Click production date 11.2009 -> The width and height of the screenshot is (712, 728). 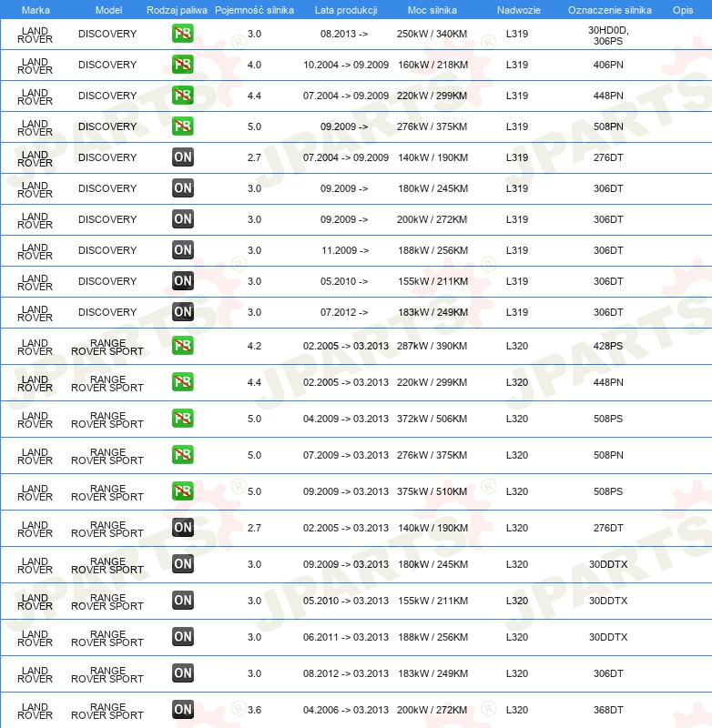345,250
